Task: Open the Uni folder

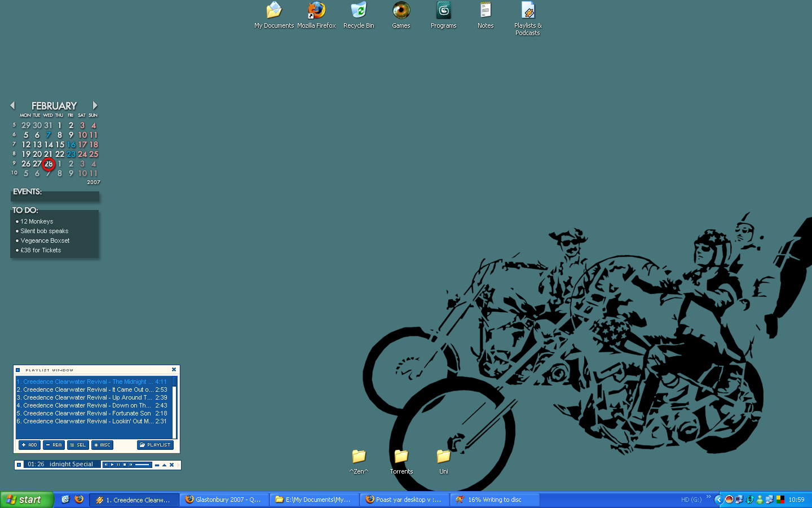Action: (444, 462)
